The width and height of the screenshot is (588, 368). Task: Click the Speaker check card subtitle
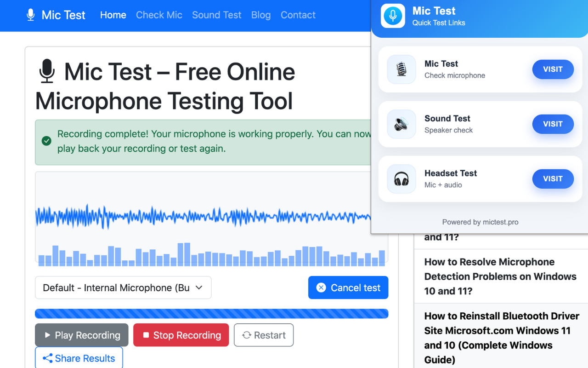coord(448,130)
